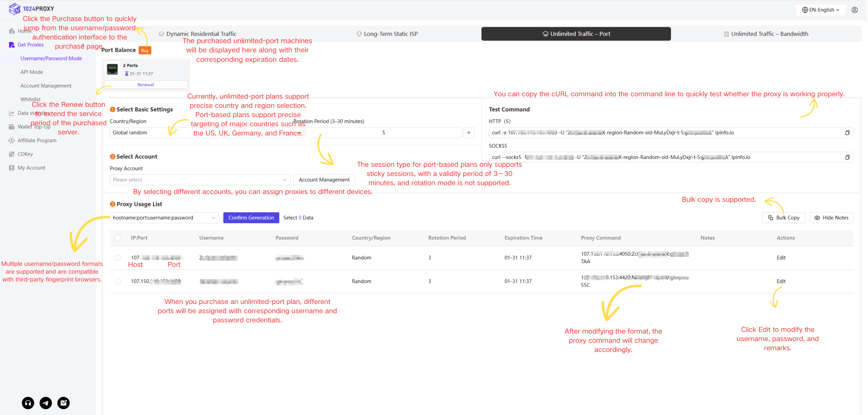Viewport: 868px width, 415px height.
Task: Click the Confirm Generation button
Action: [251, 218]
